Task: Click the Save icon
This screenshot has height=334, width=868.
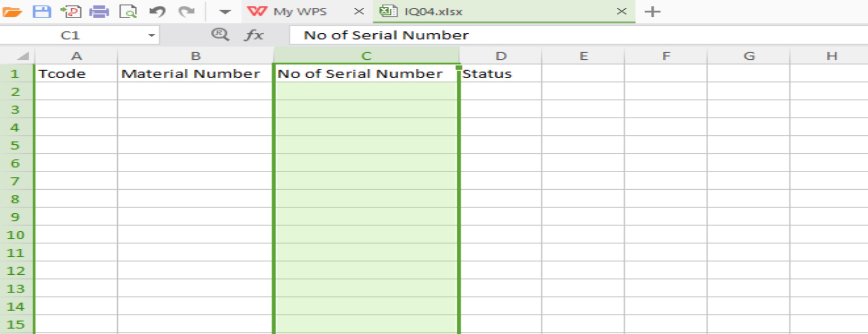Action: (x=42, y=12)
